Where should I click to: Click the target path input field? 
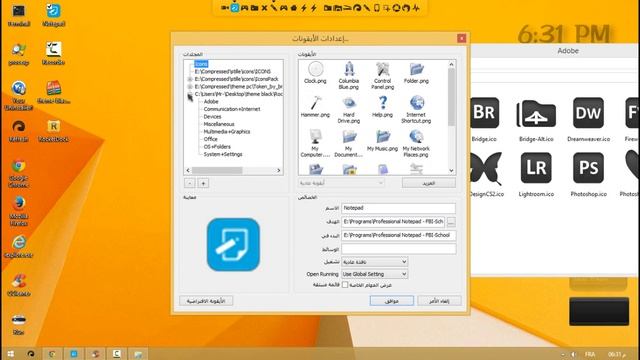point(393,222)
